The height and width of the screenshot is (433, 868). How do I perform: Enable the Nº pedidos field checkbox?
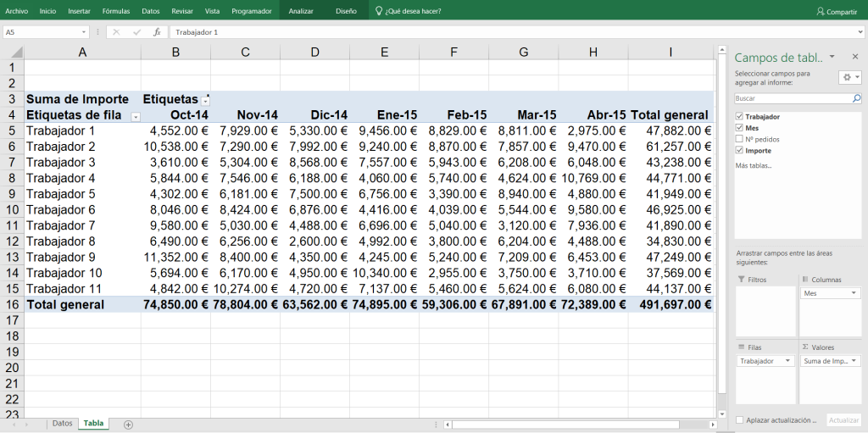click(740, 139)
